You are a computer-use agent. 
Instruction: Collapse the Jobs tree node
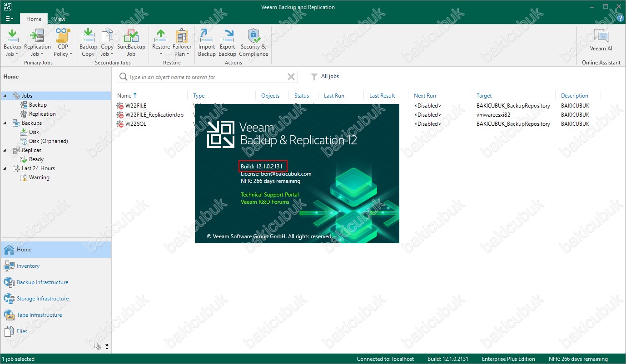coord(5,96)
